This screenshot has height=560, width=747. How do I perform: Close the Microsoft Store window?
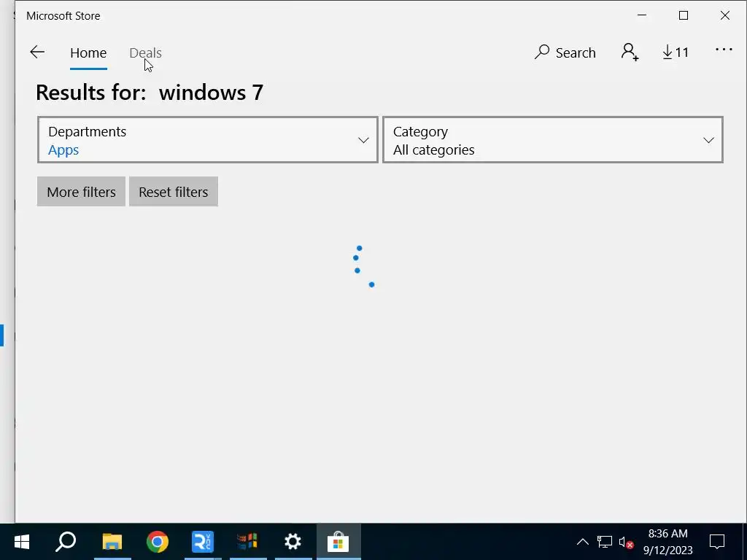pos(724,15)
